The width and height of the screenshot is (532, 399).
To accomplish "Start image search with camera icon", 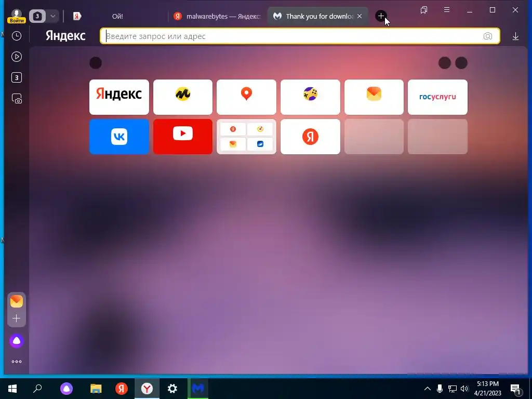I will [487, 36].
